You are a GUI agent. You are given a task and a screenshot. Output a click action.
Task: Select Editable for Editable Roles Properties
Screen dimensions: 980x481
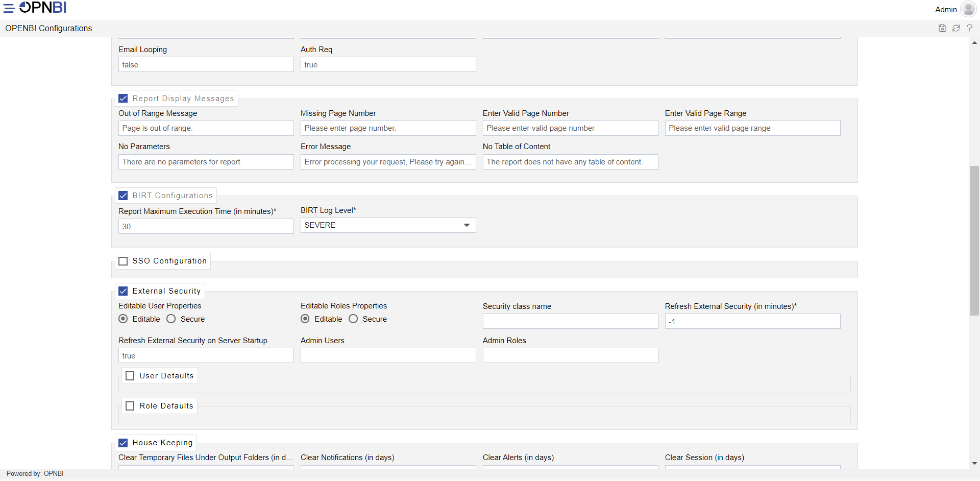pyautogui.click(x=305, y=319)
